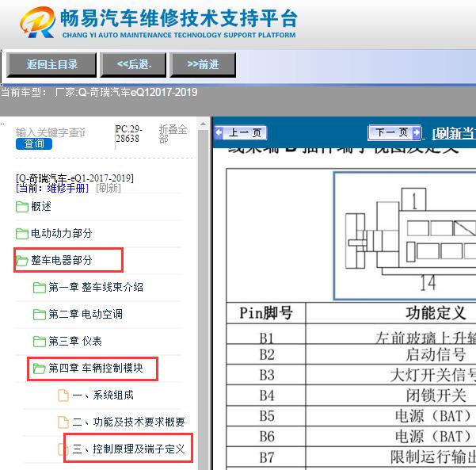
Task: Click the connector B terminal diagram image
Action: click(x=405, y=236)
